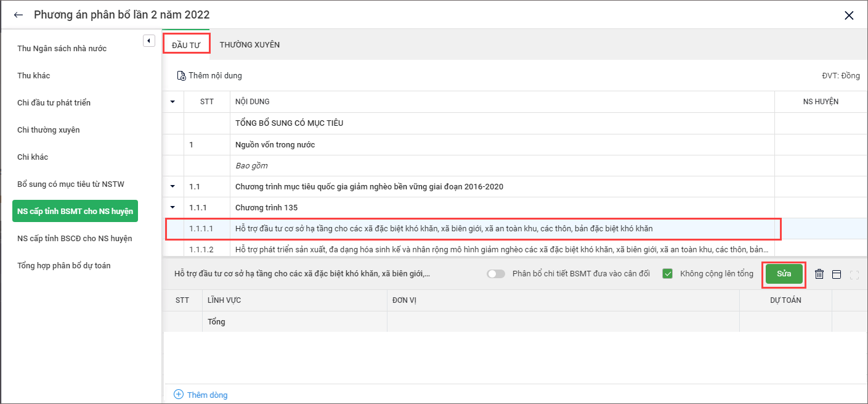The height and width of the screenshot is (404, 868).
Task: Open Chi đầu tư phát triển section
Action: pos(54,103)
